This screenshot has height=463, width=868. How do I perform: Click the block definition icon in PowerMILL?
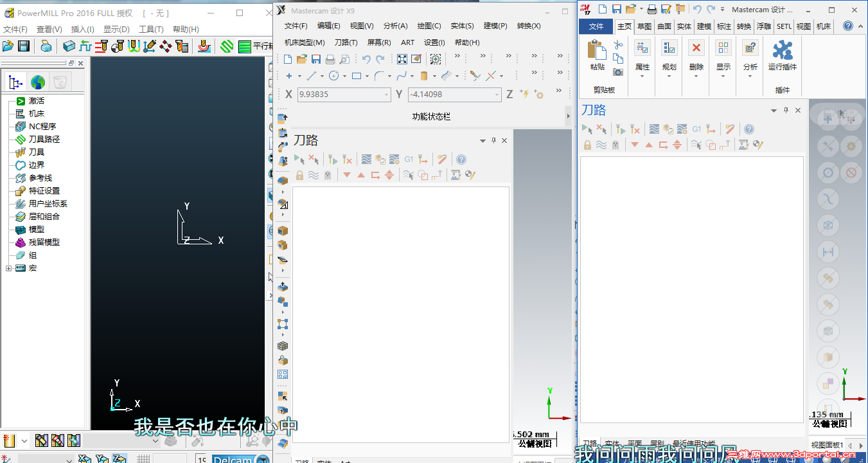click(69, 46)
